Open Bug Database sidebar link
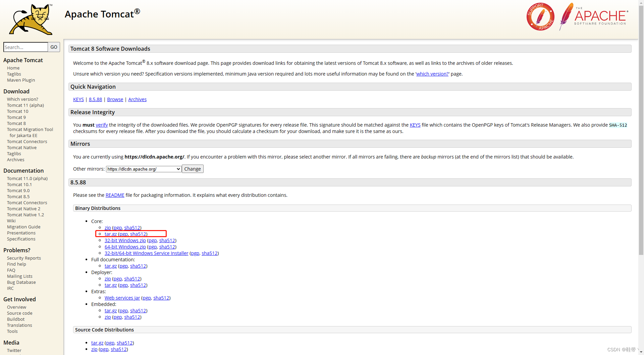The height and width of the screenshot is (355, 644). pyautogui.click(x=21, y=282)
